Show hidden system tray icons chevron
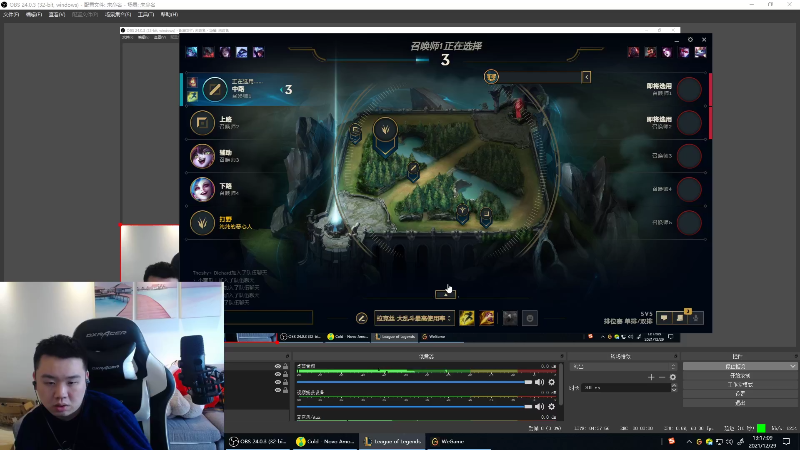Viewport: 800px width, 450px height. pyautogui.click(x=689, y=441)
